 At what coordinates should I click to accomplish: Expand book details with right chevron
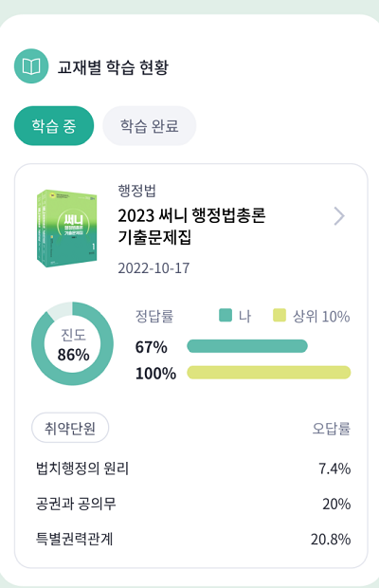(339, 216)
